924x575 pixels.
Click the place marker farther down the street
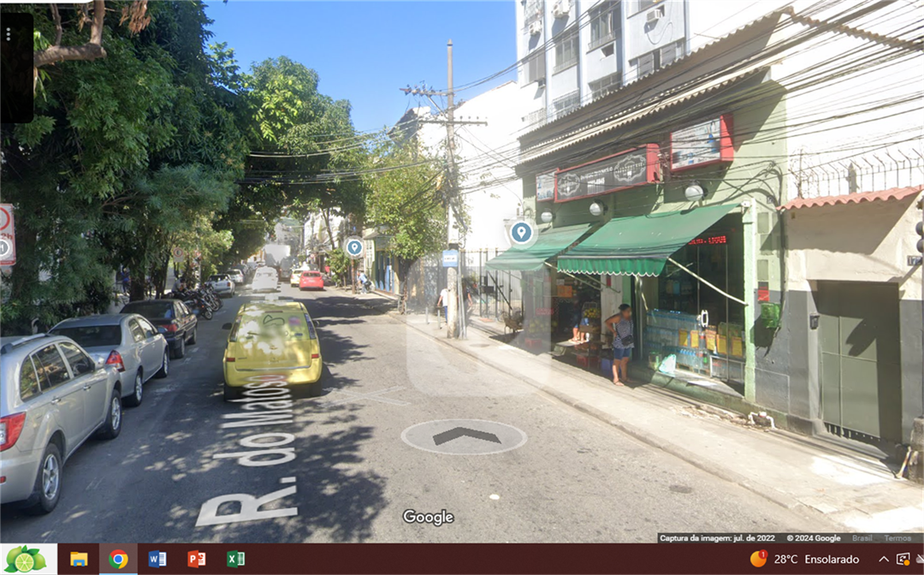(x=354, y=247)
